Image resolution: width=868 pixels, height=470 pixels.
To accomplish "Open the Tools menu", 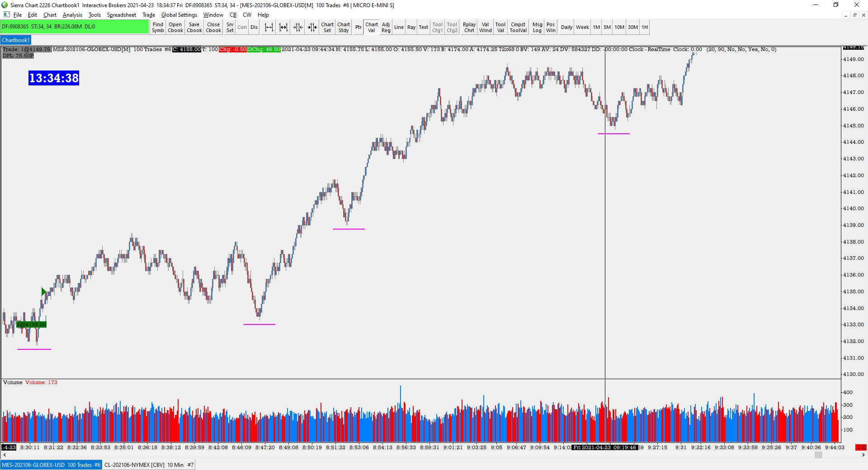I will (x=94, y=15).
